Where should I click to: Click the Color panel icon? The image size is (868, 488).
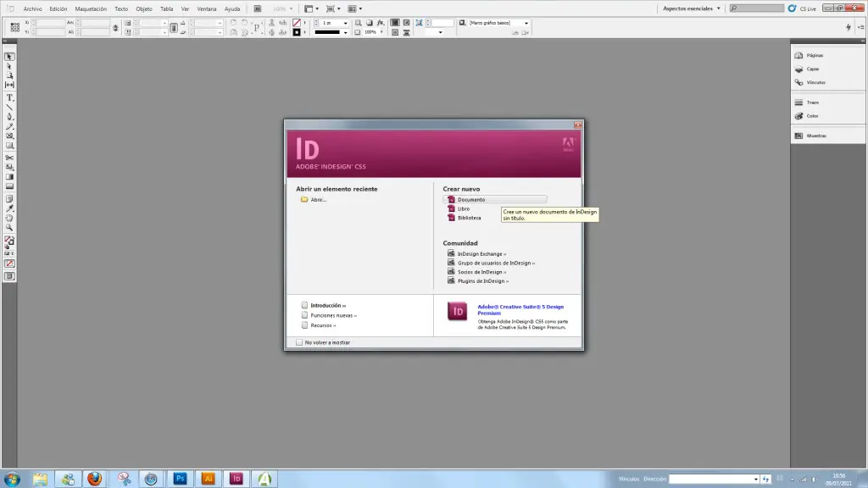tap(798, 116)
